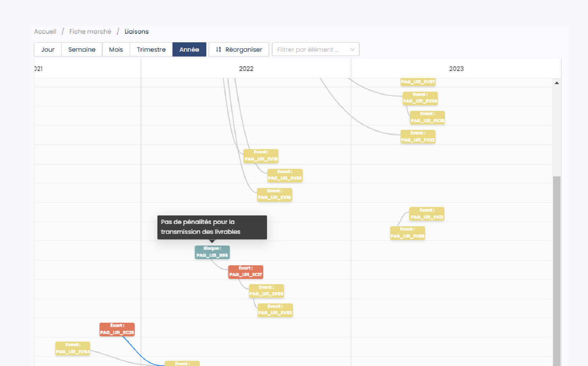Select the Event PAG_L01_EV20 node
The height and width of the screenshot is (366, 588).
pos(285,175)
